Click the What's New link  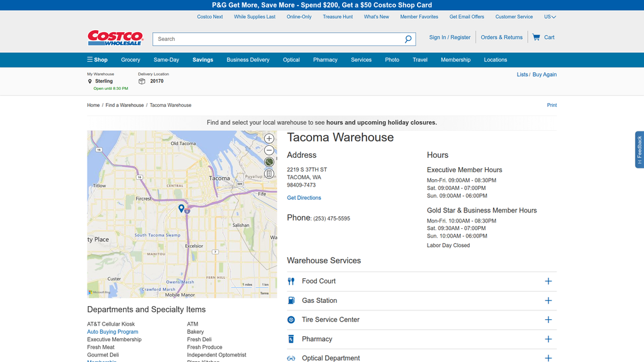point(376,17)
